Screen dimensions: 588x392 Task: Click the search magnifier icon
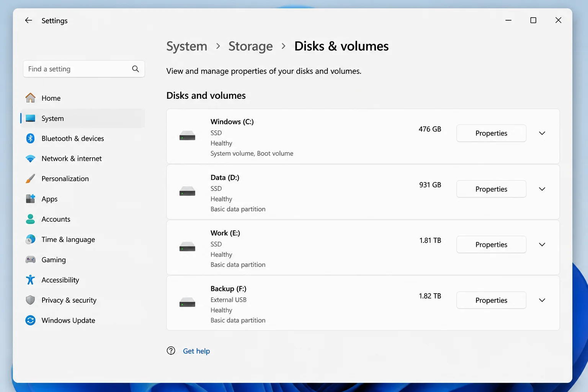coord(136,69)
